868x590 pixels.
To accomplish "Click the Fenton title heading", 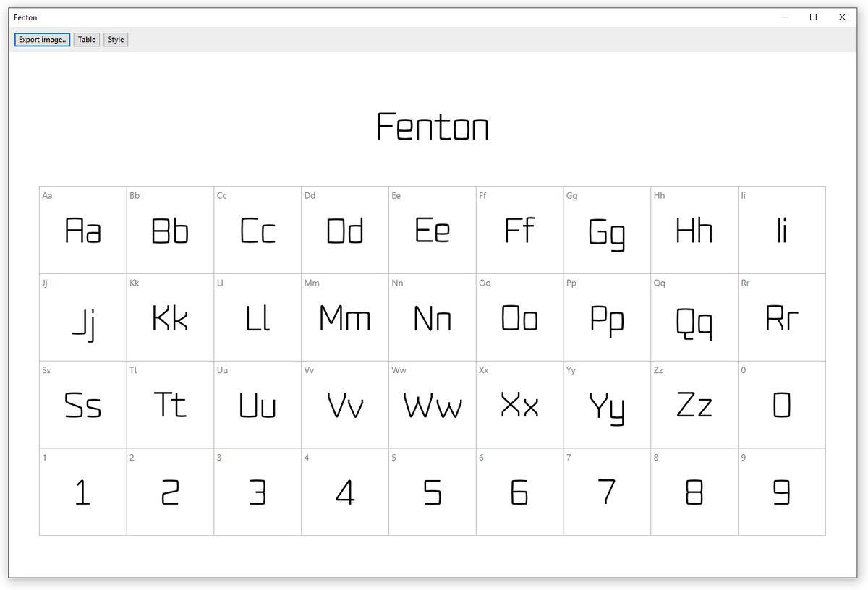I will coord(433,126).
